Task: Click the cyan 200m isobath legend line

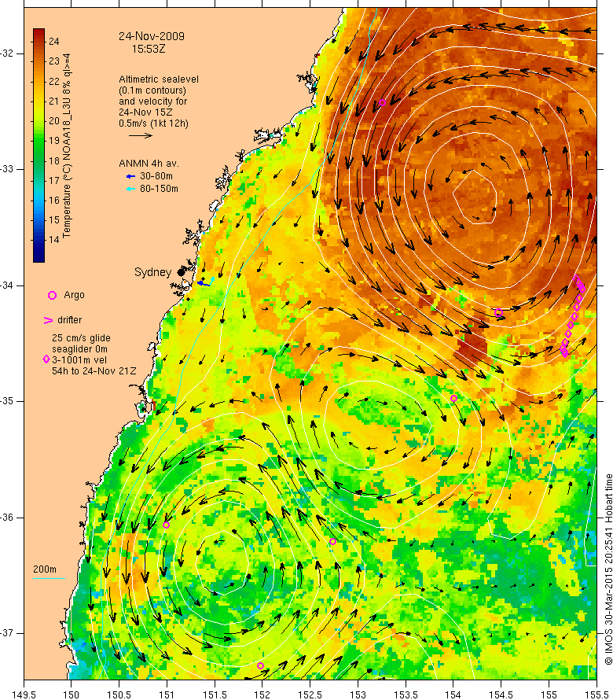Action: 49,579
